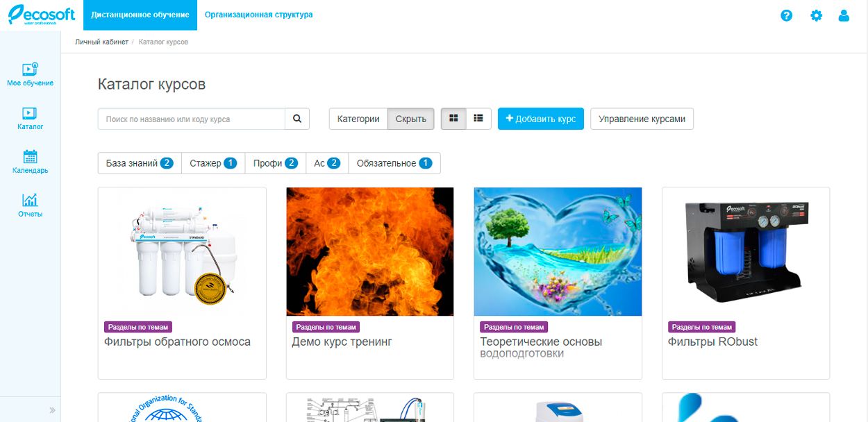Click the Добавить курс button

coord(541,119)
